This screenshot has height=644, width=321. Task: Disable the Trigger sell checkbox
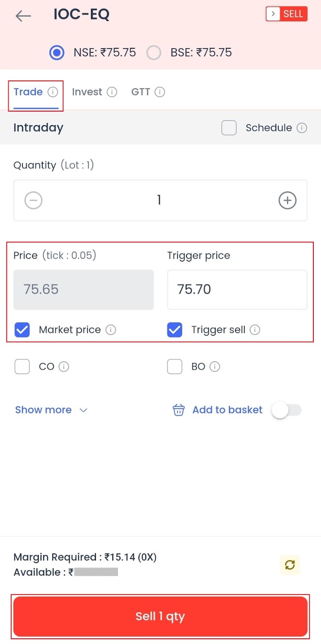(174, 330)
